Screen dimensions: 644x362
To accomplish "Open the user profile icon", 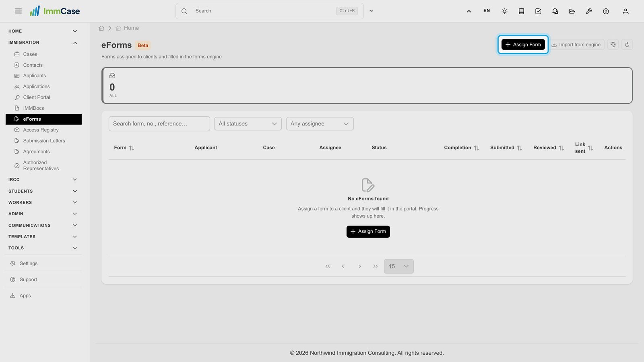I will (625, 11).
